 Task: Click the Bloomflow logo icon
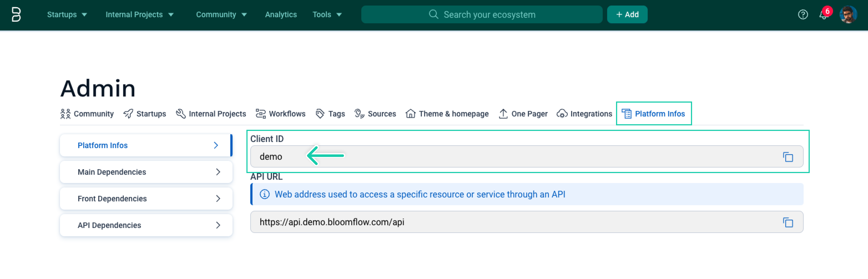coord(16,14)
